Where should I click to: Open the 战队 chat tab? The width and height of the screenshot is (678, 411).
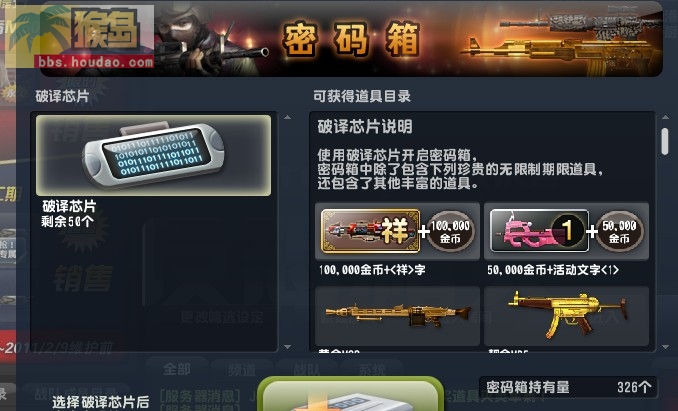point(307,370)
